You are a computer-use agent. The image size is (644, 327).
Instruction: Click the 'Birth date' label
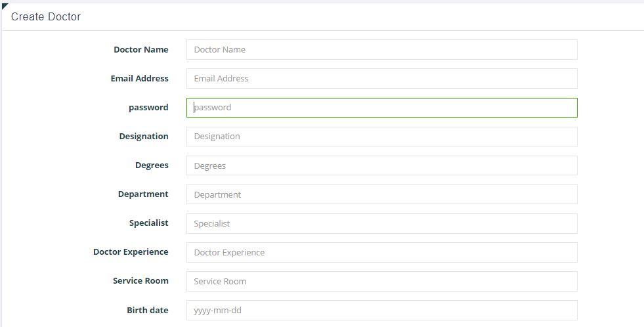pos(147,310)
